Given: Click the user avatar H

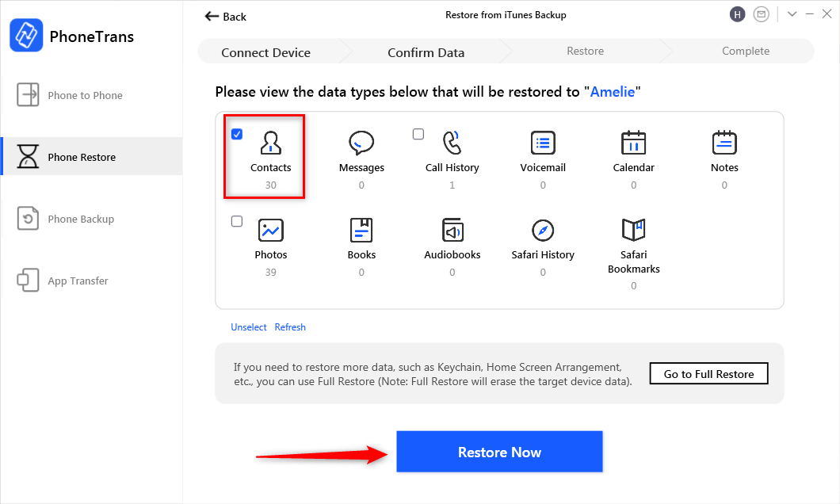Looking at the screenshot, I should point(738,14).
